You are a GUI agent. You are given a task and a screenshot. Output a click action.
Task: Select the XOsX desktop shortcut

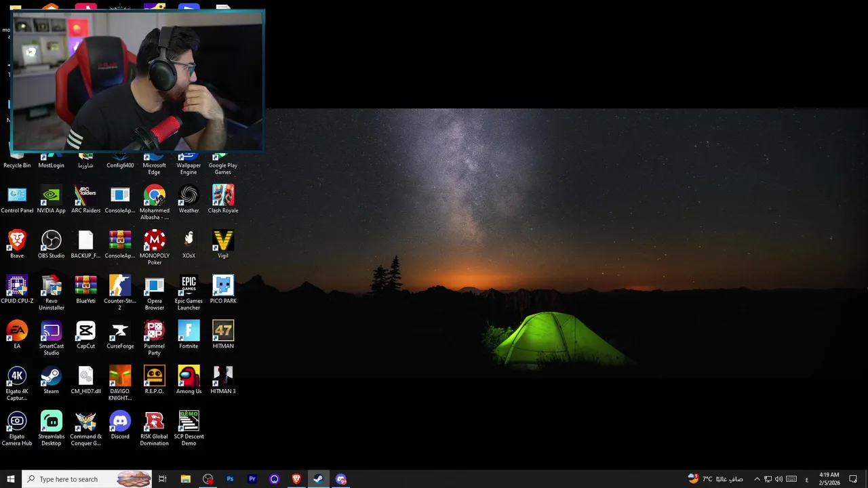(x=189, y=245)
